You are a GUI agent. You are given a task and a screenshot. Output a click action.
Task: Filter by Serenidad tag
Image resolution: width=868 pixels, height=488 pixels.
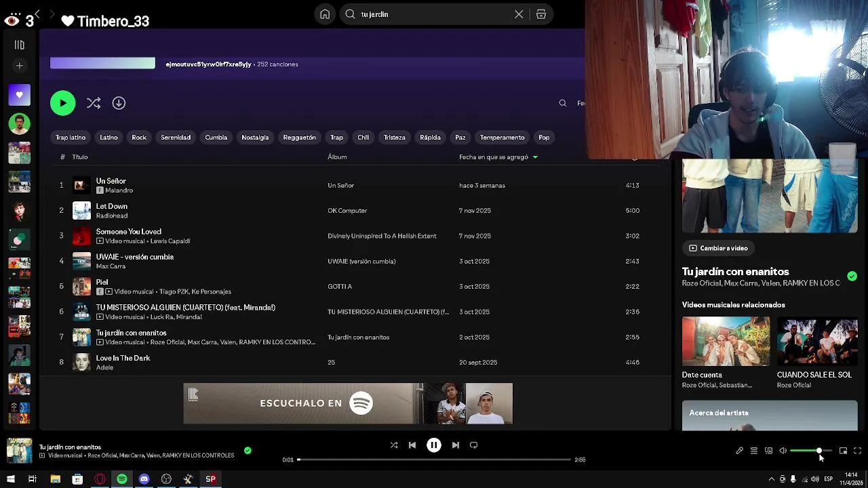pyautogui.click(x=176, y=138)
